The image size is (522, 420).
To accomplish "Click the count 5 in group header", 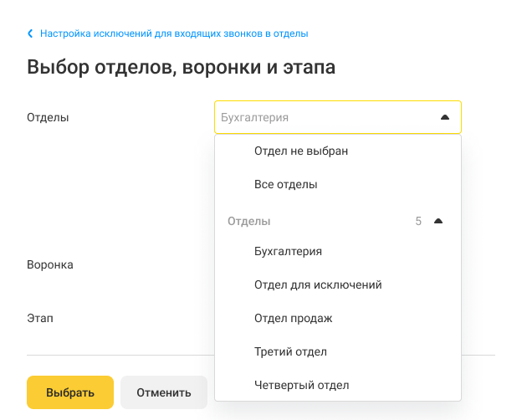I will click(418, 221).
